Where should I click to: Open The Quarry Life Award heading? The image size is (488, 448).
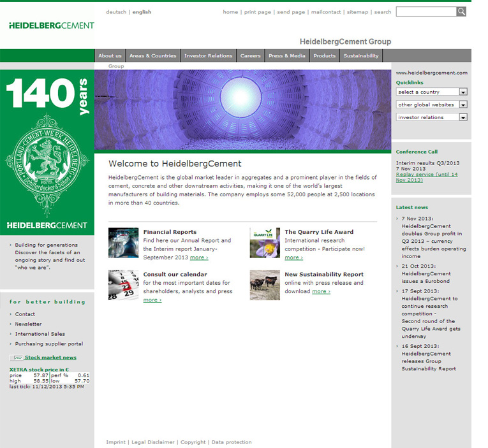coord(319,232)
